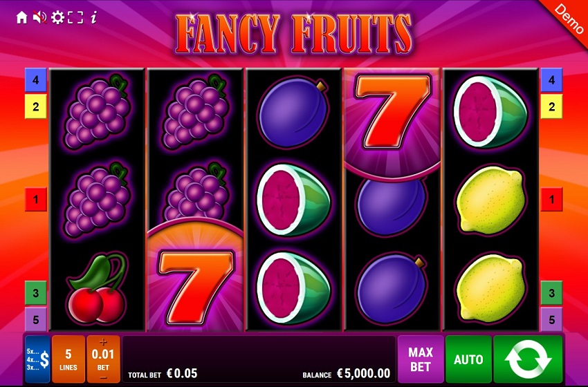Open the paytable dollar icon
The image size is (588, 387).
pyautogui.click(x=37, y=359)
